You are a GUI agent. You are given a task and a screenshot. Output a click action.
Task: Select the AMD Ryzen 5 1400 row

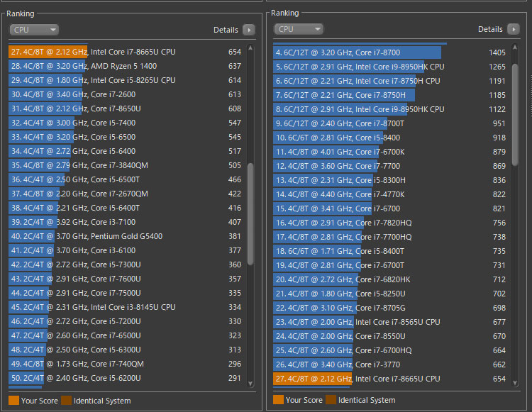click(126, 66)
